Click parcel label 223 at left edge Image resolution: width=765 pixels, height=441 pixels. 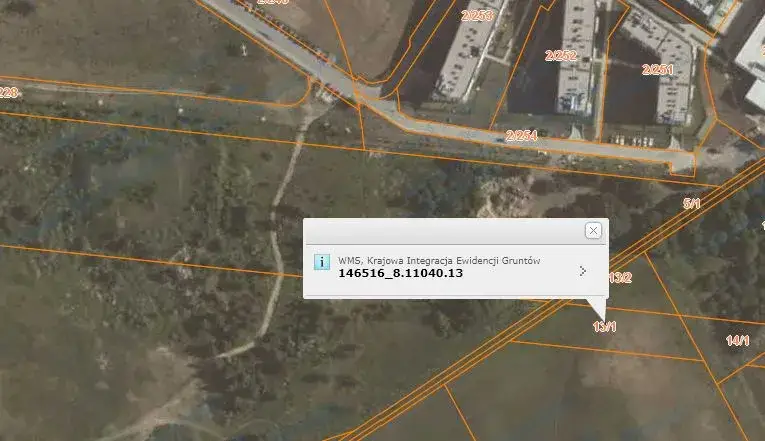tap(8, 93)
